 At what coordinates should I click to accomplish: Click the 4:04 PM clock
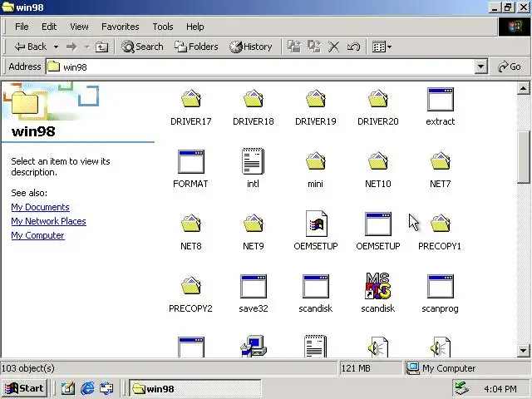[x=500, y=389]
